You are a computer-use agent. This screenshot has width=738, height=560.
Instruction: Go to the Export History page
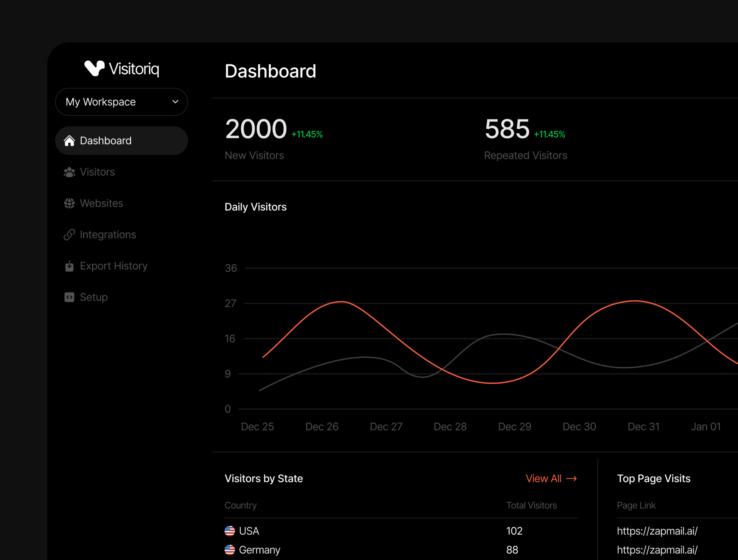(113, 266)
